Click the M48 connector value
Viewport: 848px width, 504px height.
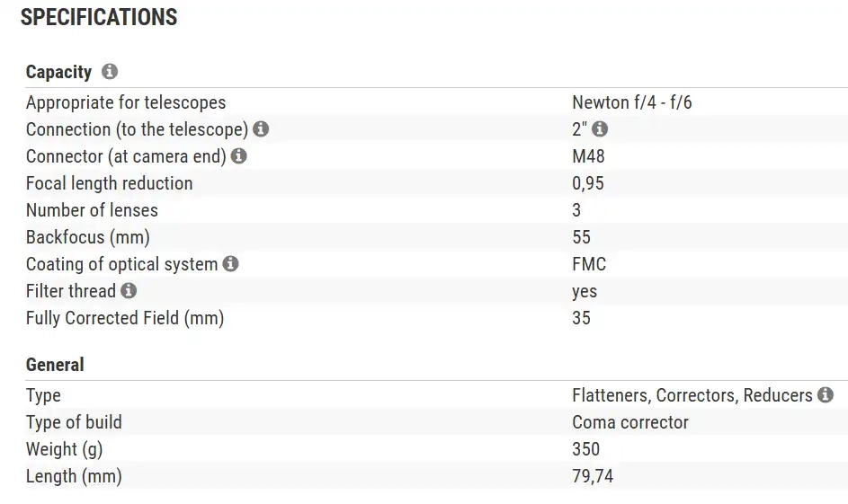tap(588, 156)
